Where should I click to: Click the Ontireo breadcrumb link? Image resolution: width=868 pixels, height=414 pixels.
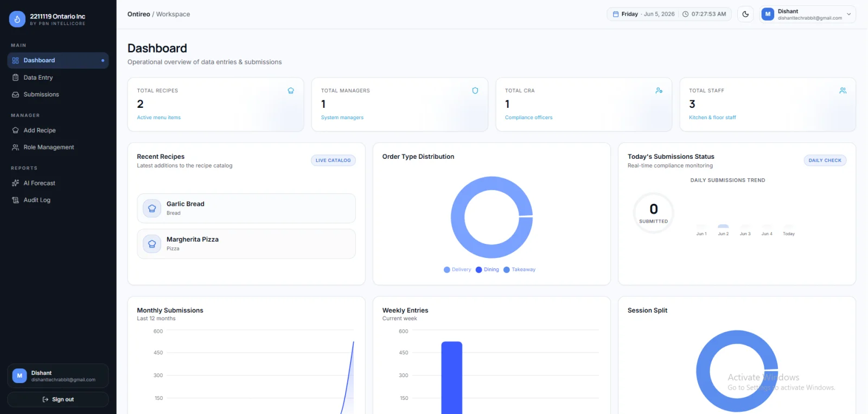138,14
